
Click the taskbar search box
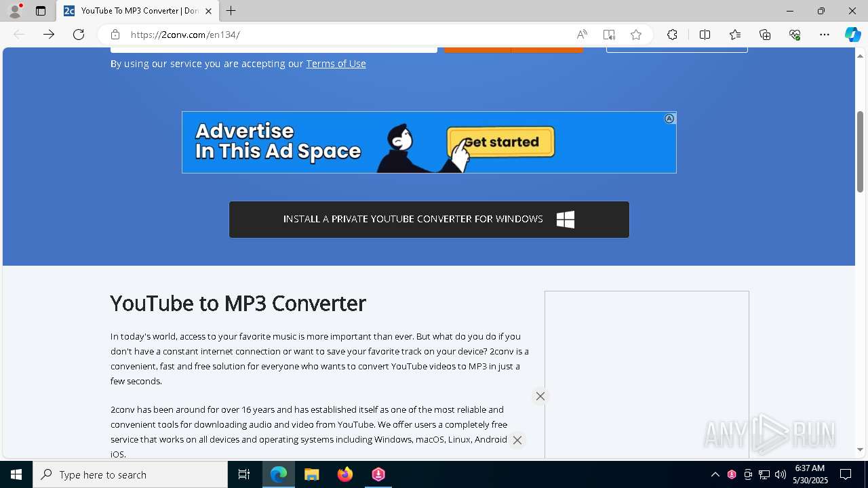(130, 474)
